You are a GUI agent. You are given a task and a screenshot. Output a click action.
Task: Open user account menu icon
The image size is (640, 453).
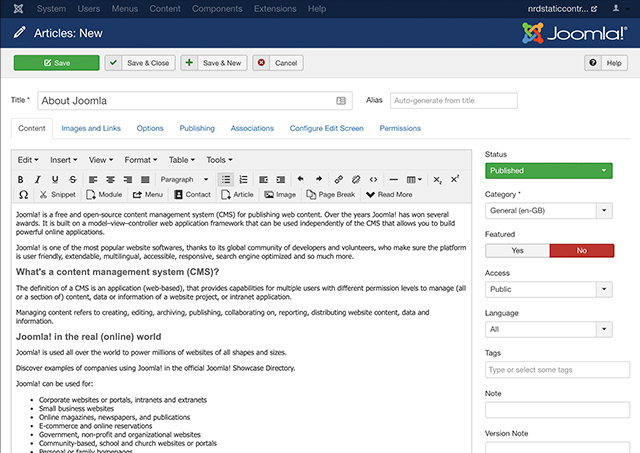click(616, 8)
